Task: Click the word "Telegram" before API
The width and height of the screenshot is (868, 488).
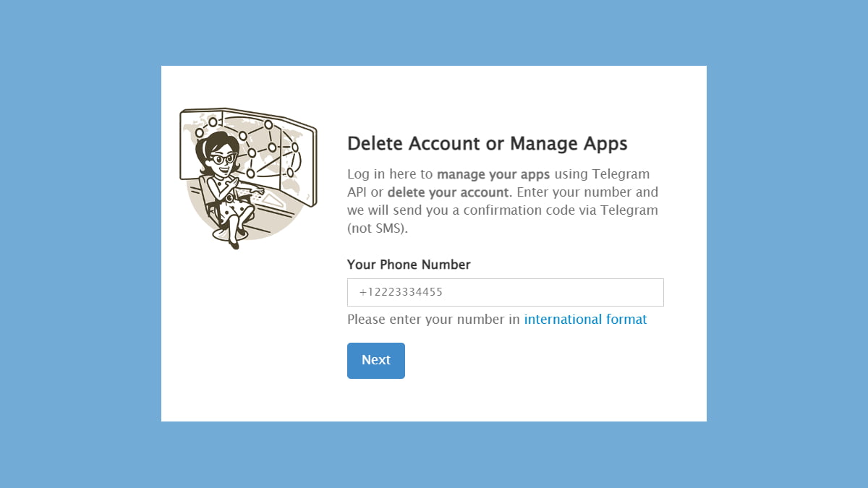Action: [x=621, y=174]
